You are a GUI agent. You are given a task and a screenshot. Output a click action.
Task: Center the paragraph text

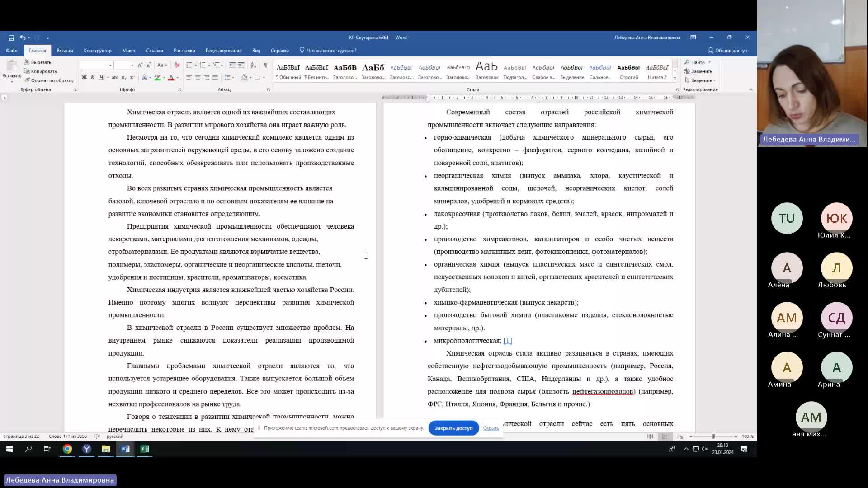coord(198,78)
